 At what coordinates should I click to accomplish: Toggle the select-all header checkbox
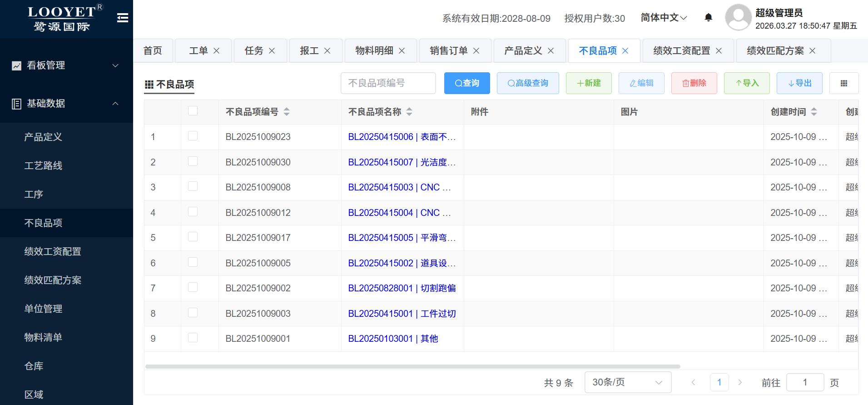193,111
